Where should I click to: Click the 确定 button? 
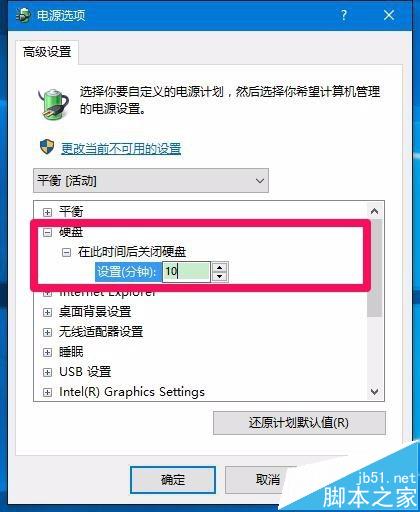tap(173, 480)
